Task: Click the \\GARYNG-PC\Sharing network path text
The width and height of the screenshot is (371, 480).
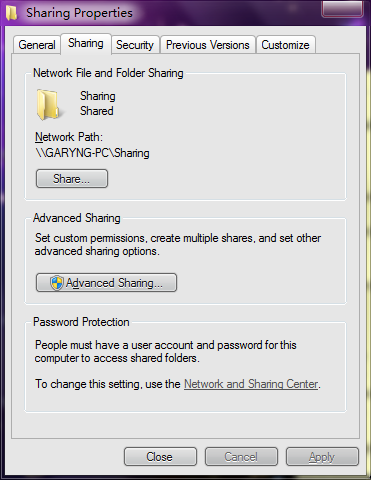Action: 92,153
